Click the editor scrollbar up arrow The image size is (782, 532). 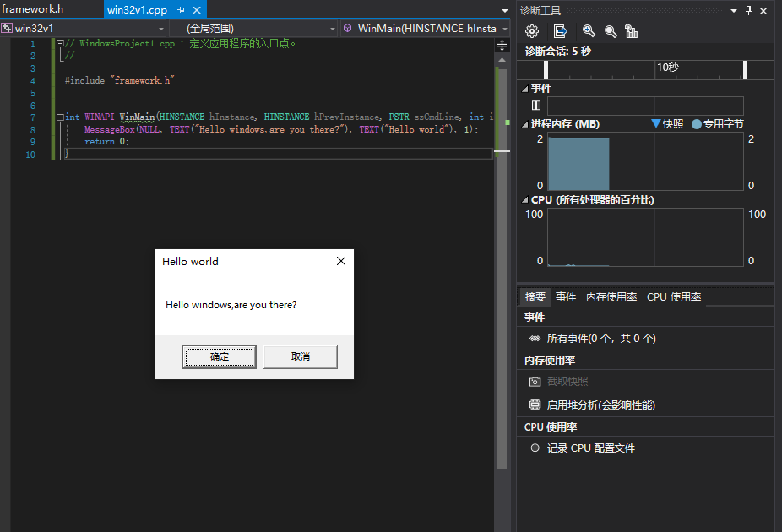502,60
